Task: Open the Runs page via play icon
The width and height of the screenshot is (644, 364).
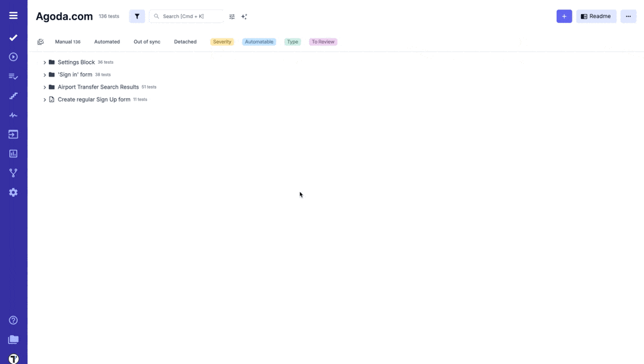Action: click(13, 57)
